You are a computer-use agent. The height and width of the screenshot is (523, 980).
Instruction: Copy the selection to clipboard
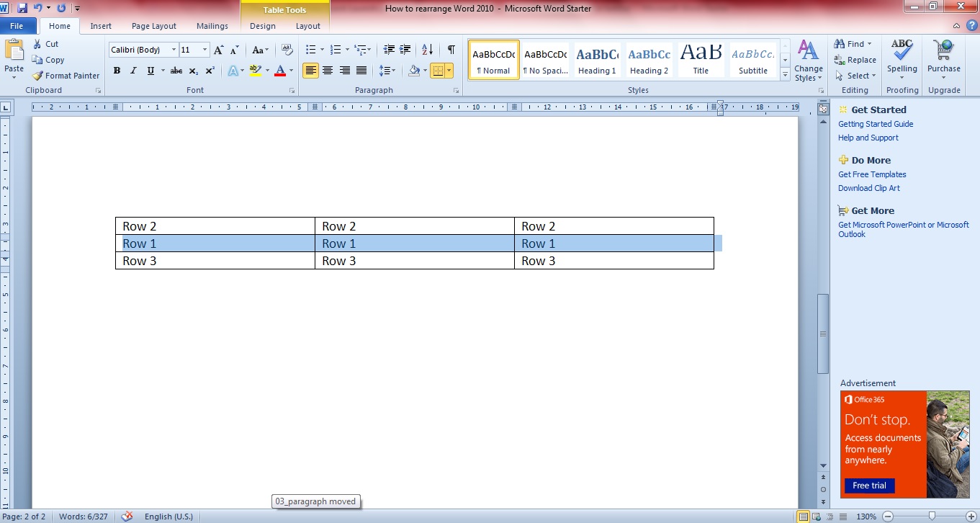point(48,60)
